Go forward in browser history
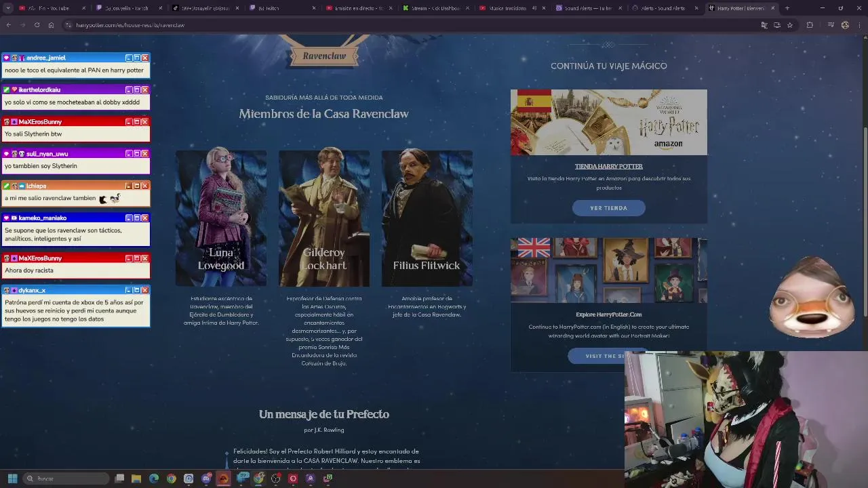This screenshot has width=868, height=488. [x=22, y=25]
